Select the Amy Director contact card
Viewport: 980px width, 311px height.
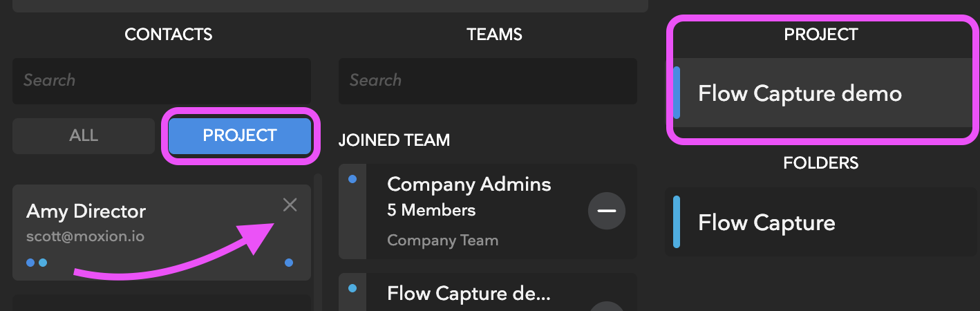pyautogui.click(x=162, y=232)
